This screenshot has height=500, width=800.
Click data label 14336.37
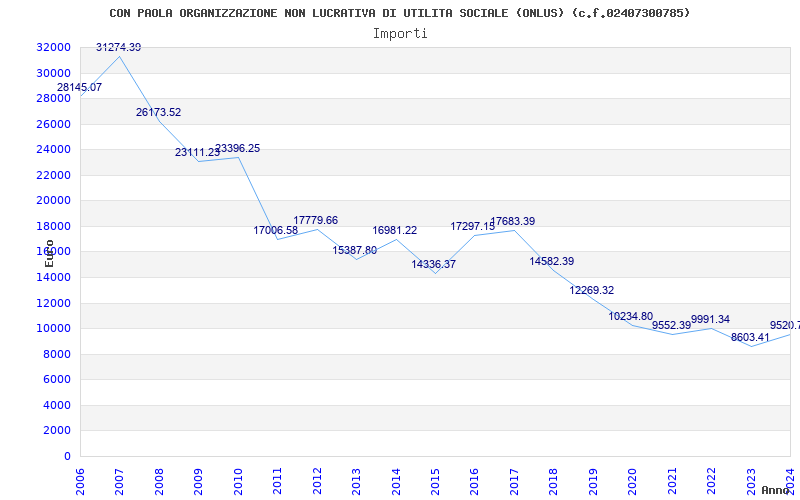(434, 264)
